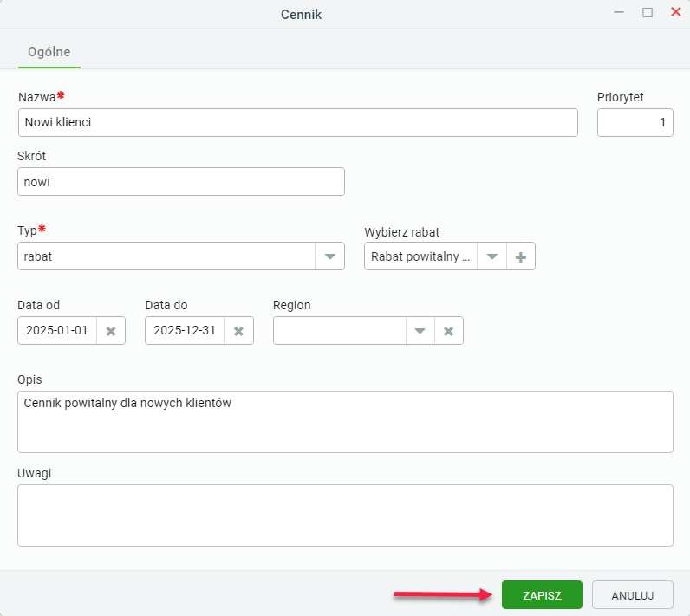Minimize the Cennik window
690x616 pixels.
619,12
